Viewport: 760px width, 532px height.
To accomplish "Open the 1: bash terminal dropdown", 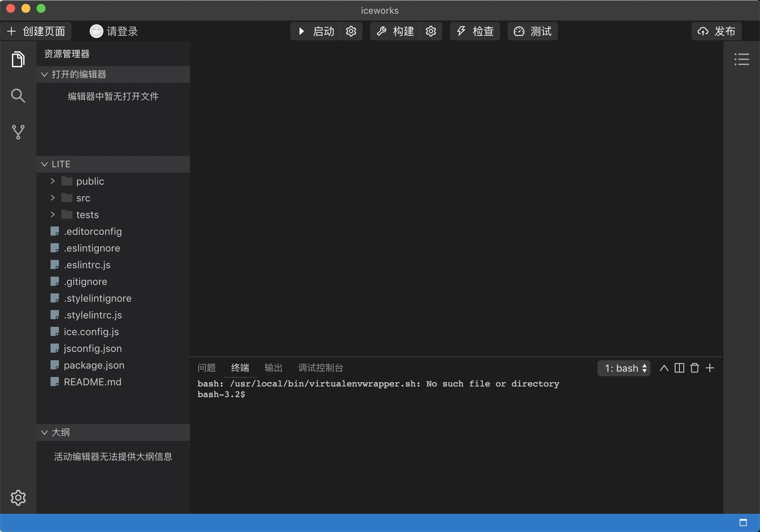I will coord(624,368).
